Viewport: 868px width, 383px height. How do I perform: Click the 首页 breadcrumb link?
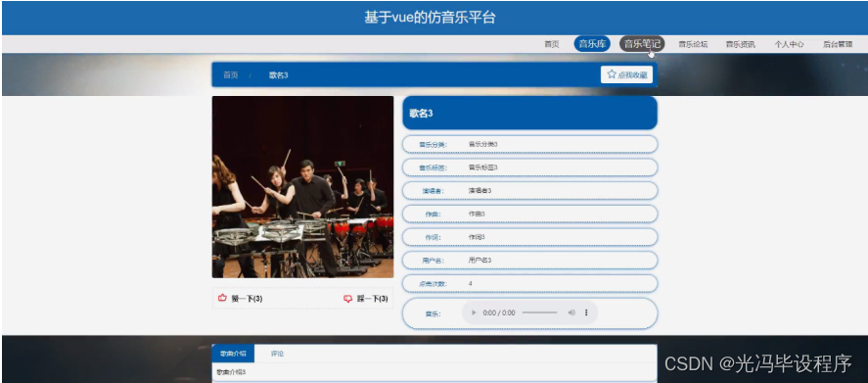pos(231,74)
